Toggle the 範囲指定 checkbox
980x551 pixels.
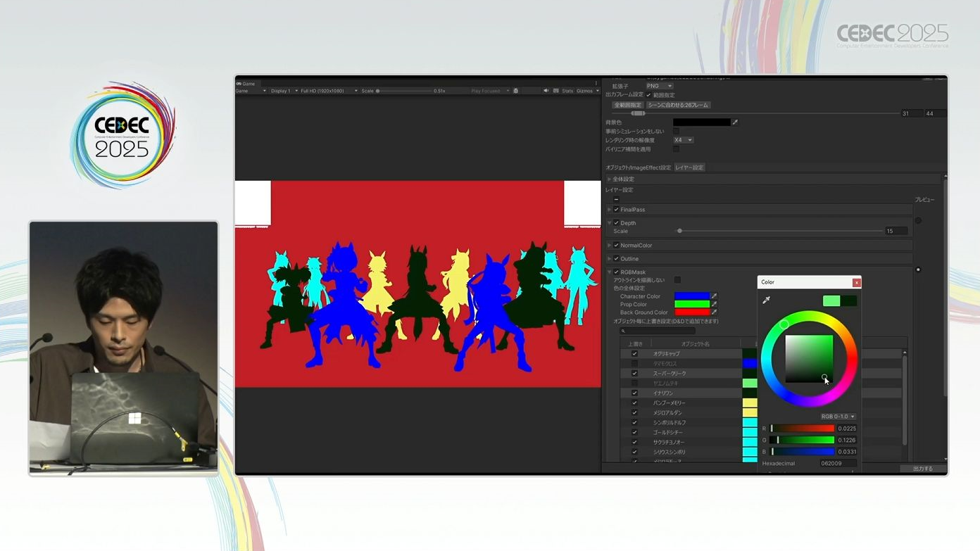[648, 95]
